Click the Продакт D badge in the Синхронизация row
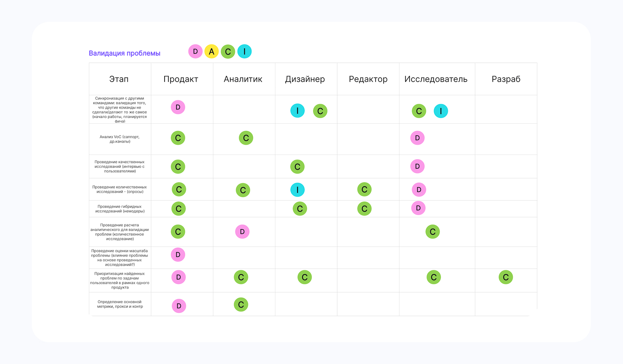The image size is (623, 364). click(178, 107)
